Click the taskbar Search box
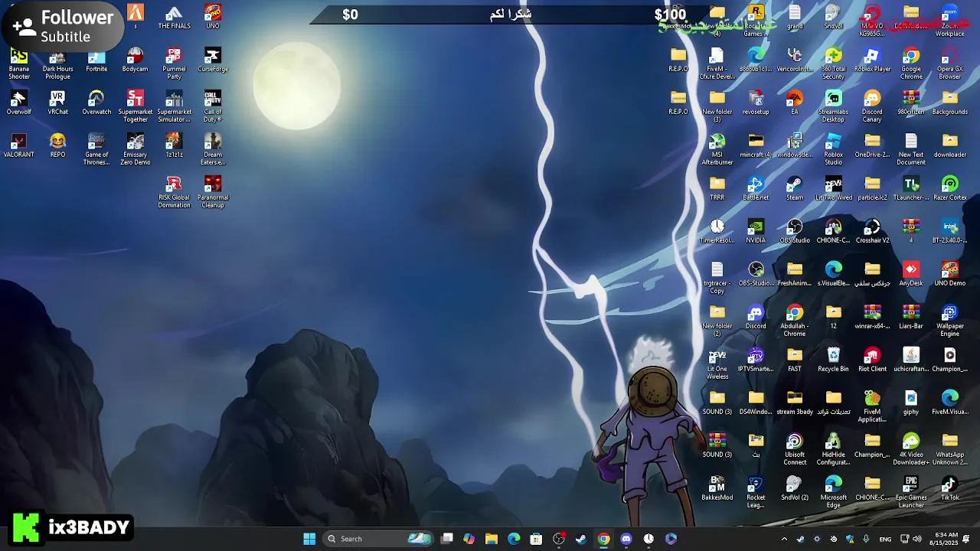The image size is (980, 551). [x=378, y=539]
